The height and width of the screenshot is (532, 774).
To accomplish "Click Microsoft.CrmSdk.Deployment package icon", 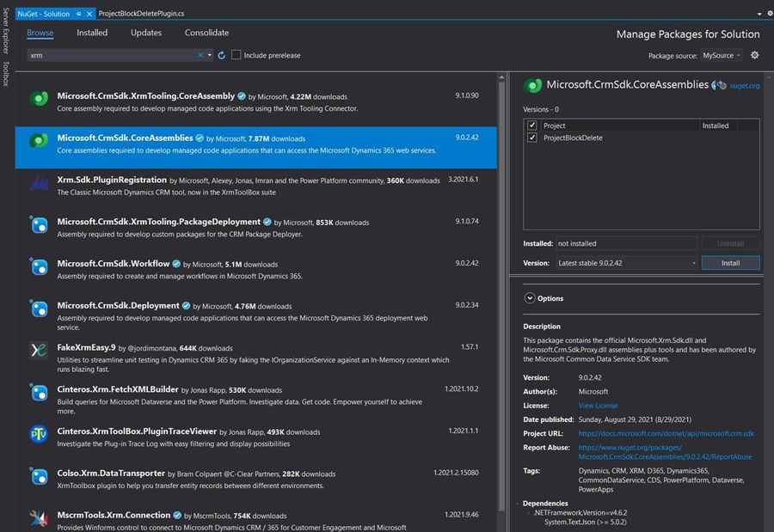I will 39,309.
